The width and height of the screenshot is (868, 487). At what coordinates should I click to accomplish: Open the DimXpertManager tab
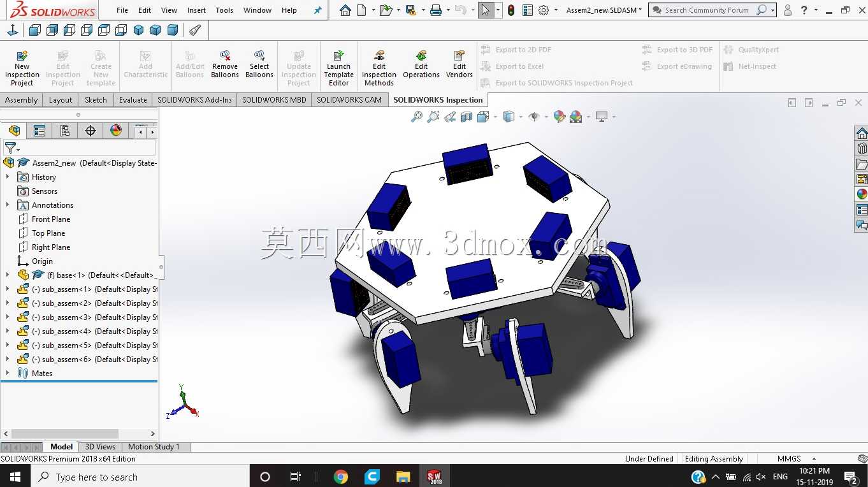tap(90, 131)
